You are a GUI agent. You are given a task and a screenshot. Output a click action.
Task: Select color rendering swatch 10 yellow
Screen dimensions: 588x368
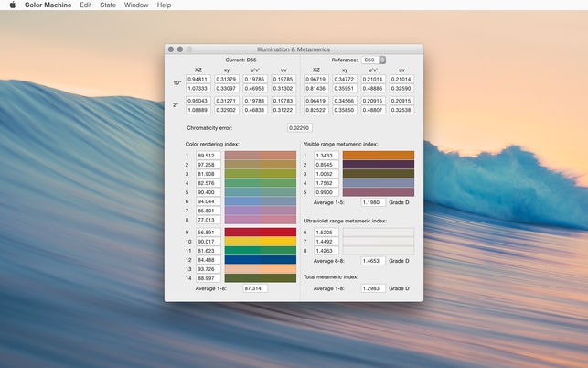[x=261, y=242]
